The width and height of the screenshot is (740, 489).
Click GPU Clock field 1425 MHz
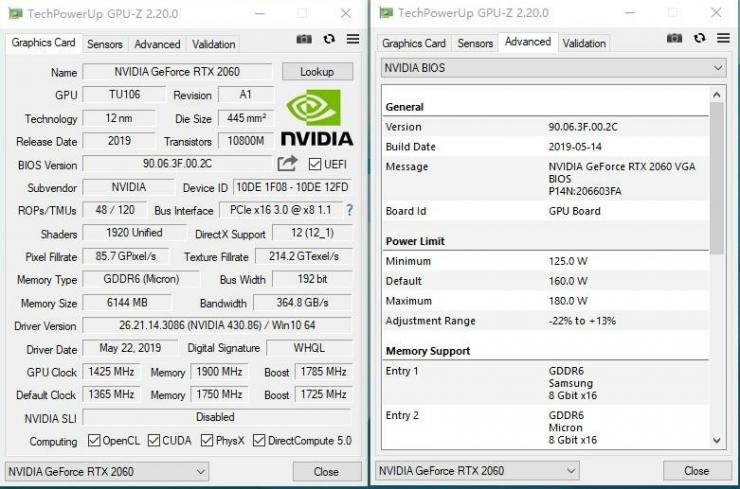click(x=111, y=371)
